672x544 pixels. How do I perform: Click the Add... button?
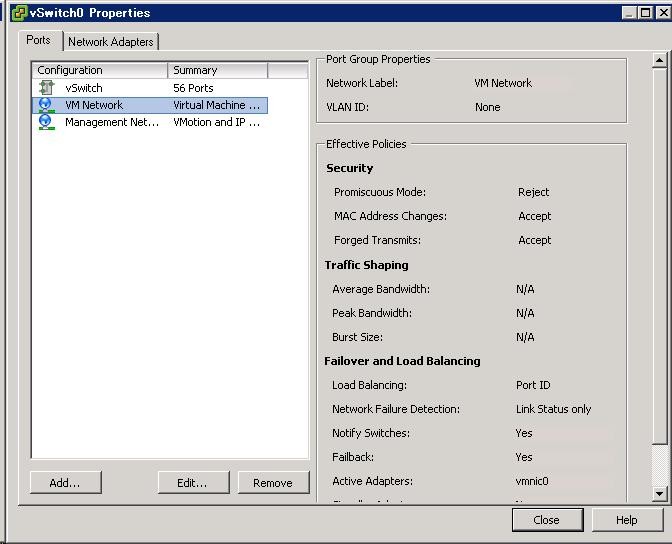[x=66, y=483]
